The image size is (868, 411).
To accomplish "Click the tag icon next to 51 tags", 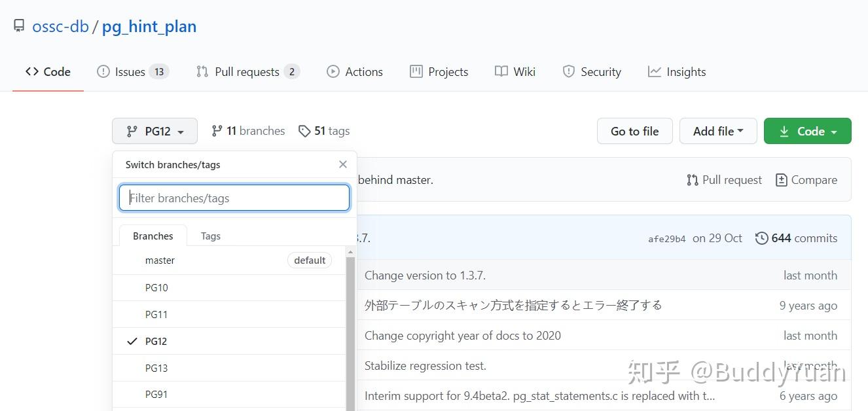I will (304, 131).
